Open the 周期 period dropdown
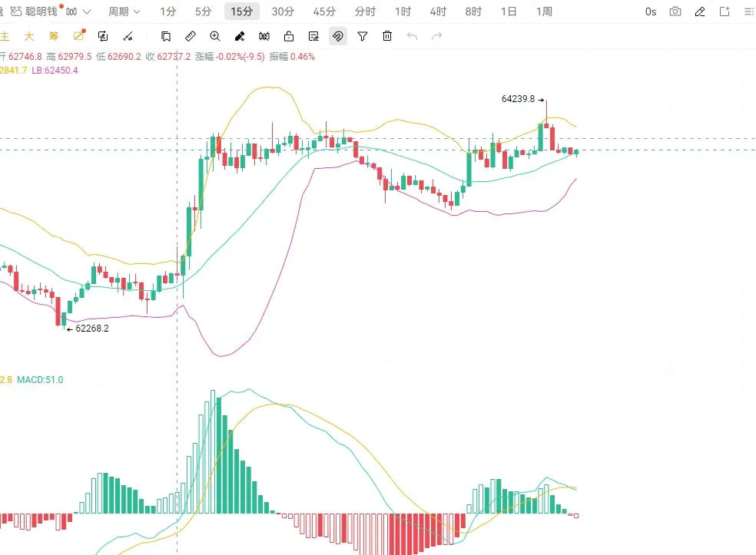Viewport: 756px width, 555px height. point(124,12)
